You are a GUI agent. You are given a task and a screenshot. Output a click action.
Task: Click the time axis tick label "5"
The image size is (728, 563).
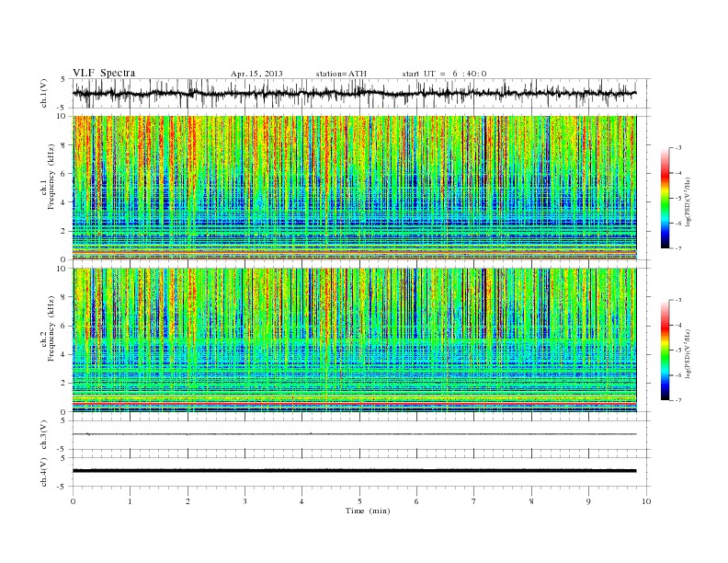(x=359, y=501)
